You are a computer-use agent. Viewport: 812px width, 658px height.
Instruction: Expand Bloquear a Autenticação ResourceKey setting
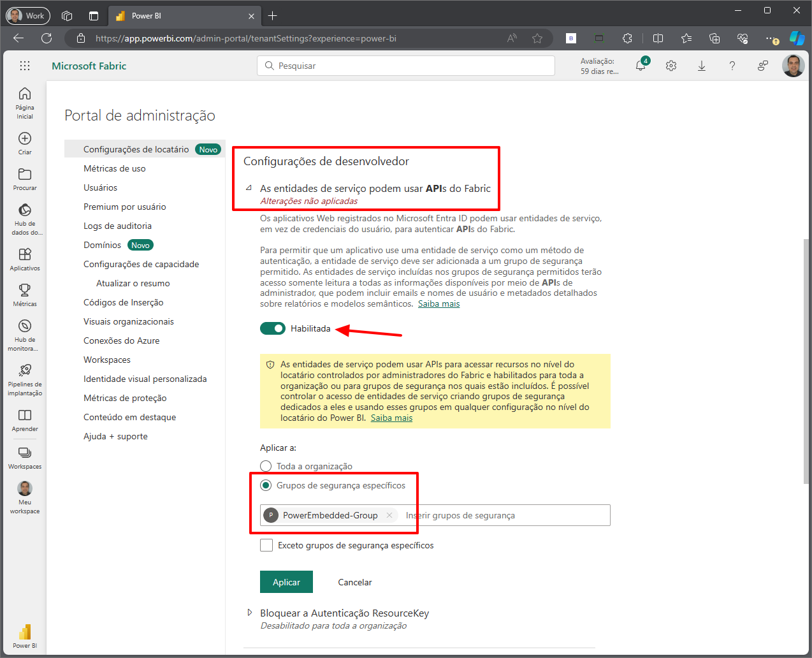(x=249, y=613)
